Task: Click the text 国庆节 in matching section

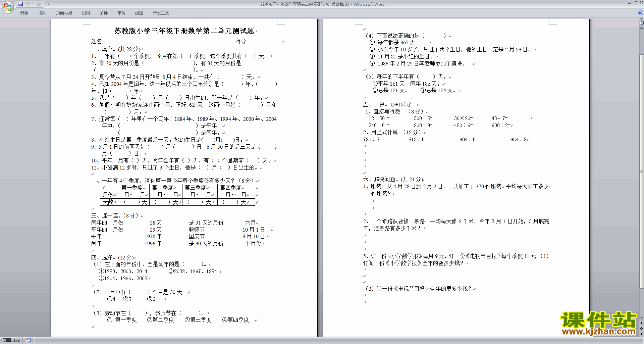Action: coord(197,236)
